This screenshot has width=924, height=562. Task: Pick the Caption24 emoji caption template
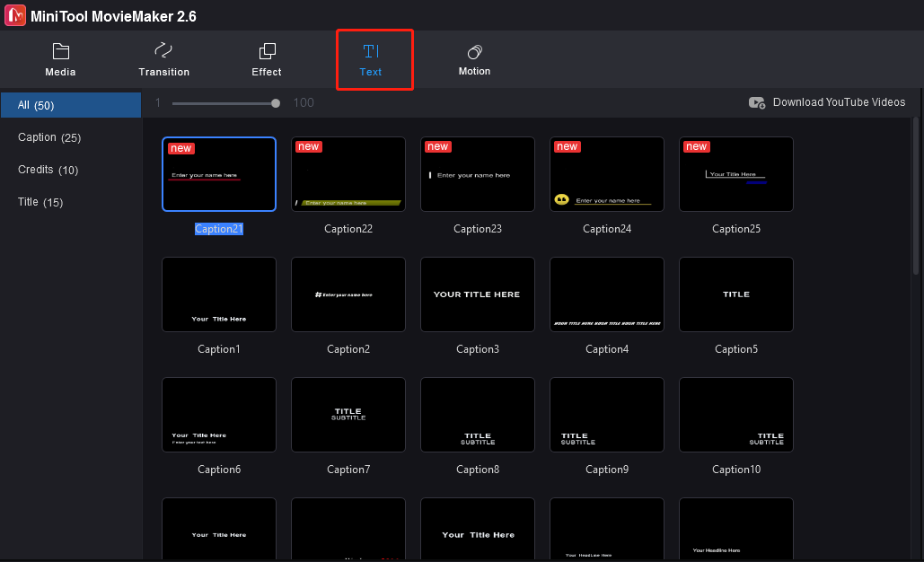point(607,174)
